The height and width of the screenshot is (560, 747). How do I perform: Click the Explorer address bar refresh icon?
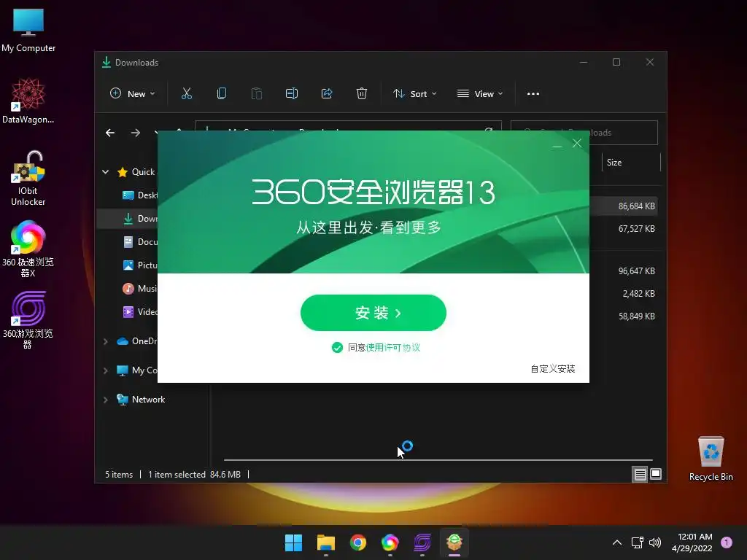click(489, 130)
